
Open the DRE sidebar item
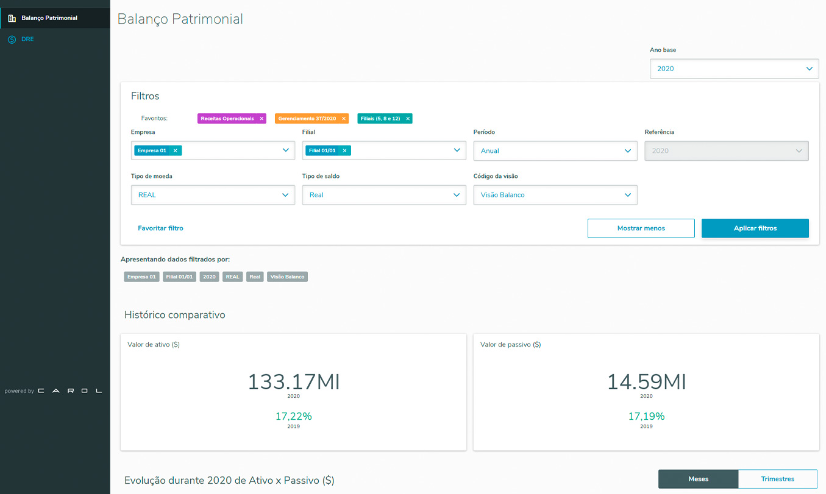click(27, 39)
